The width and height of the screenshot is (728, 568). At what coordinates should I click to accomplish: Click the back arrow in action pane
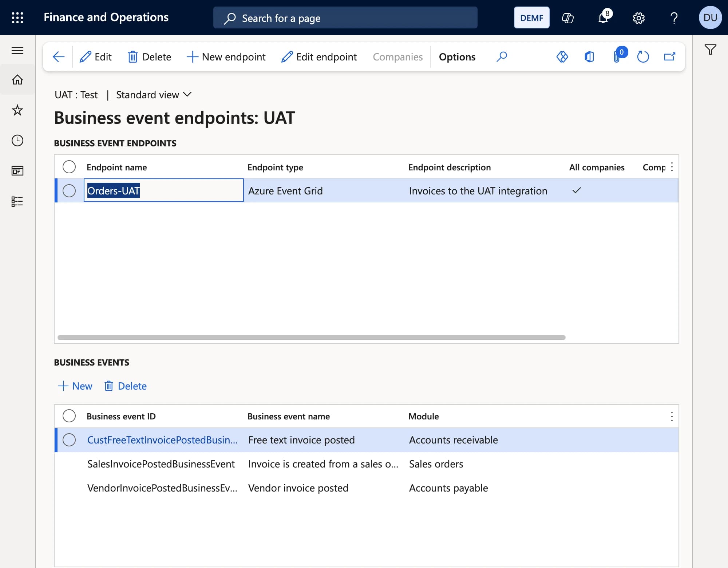(58, 57)
